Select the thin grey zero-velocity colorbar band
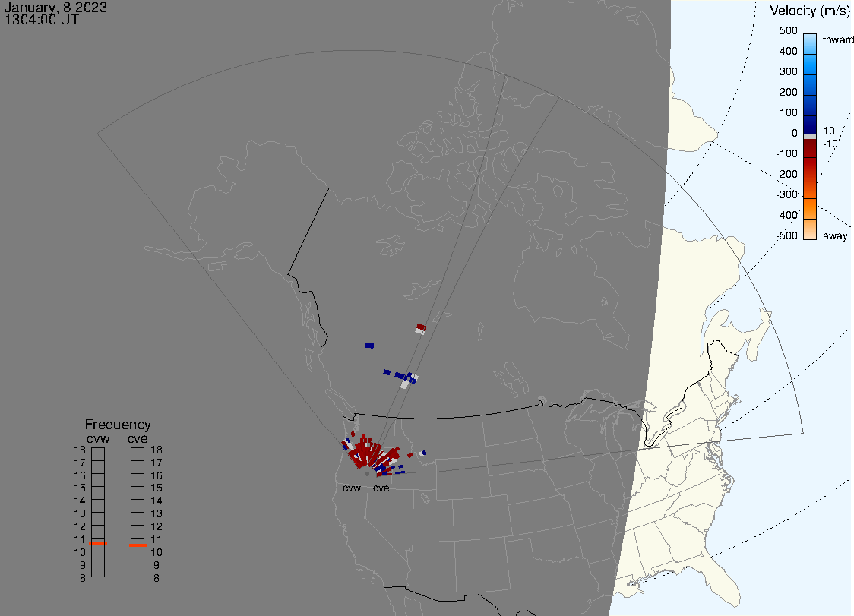The width and height of the screenshot is (854, 616). point(810,136)
